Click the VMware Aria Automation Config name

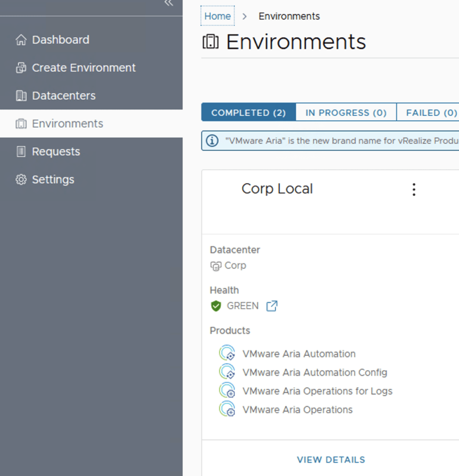tap(315, 372)
